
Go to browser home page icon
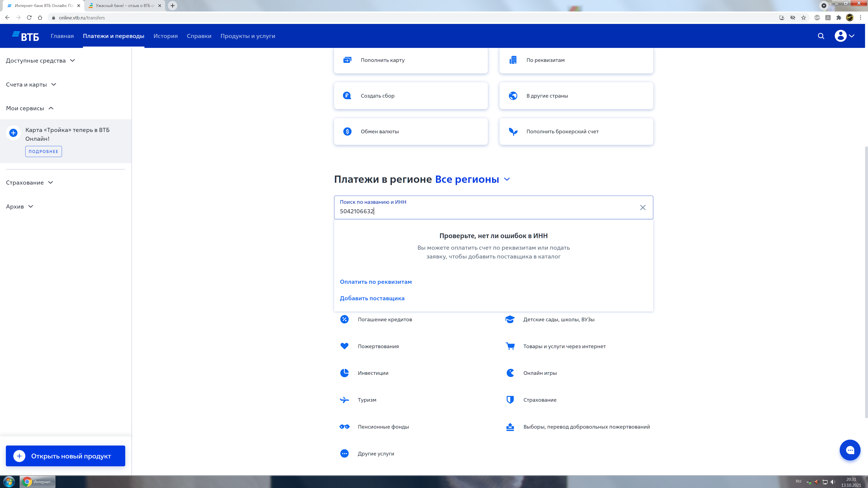coord(40,18)
